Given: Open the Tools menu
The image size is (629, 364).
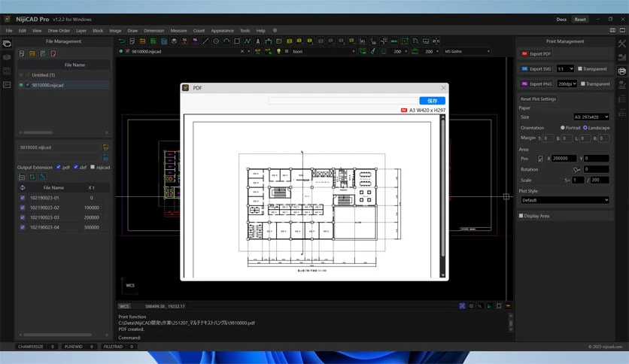Looking at the screenshot, I should tap(245, 31).
